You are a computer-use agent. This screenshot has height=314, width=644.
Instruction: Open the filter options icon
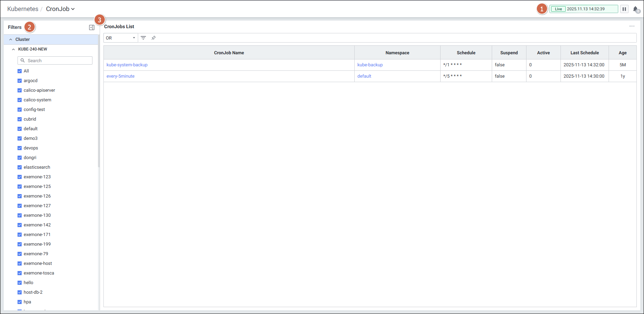click(x=143, y=38)
